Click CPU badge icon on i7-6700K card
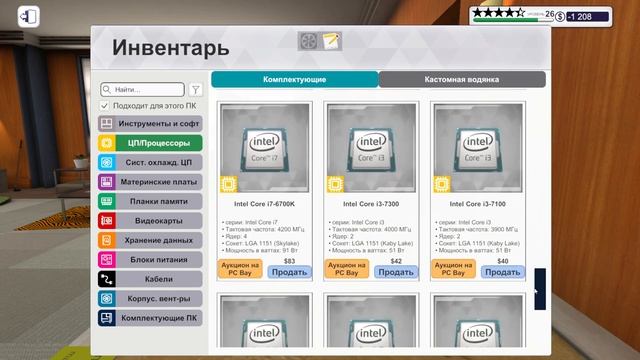Viewport: 640px width, 360px height. tap(229, 184)
